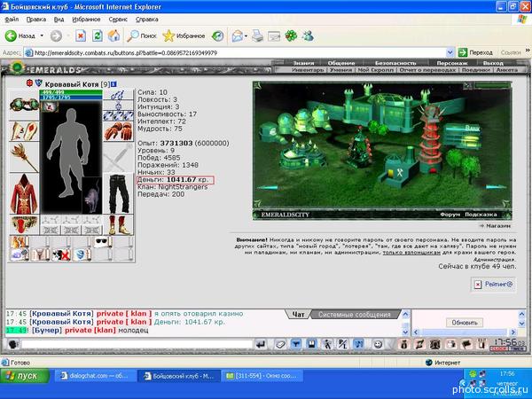Open the Файл menu
Image resolution: width=532 pixels, height=399 pixels.
[x=12, y=20]
